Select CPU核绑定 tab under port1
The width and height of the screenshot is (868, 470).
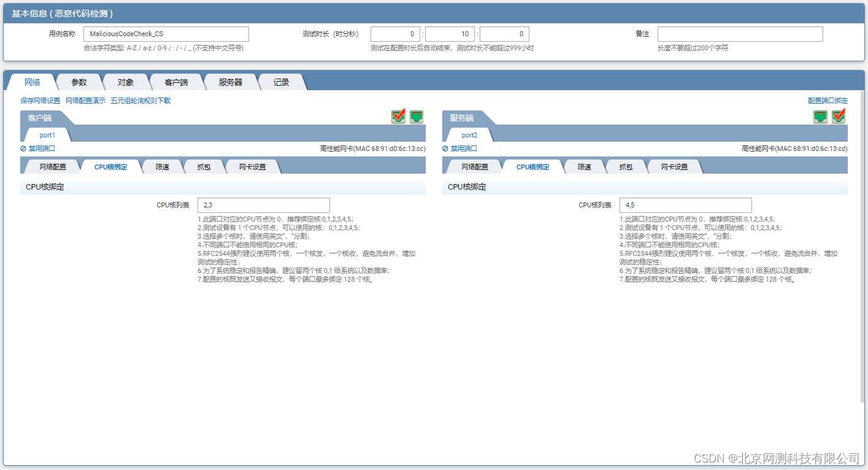click(x=111, y=167)
